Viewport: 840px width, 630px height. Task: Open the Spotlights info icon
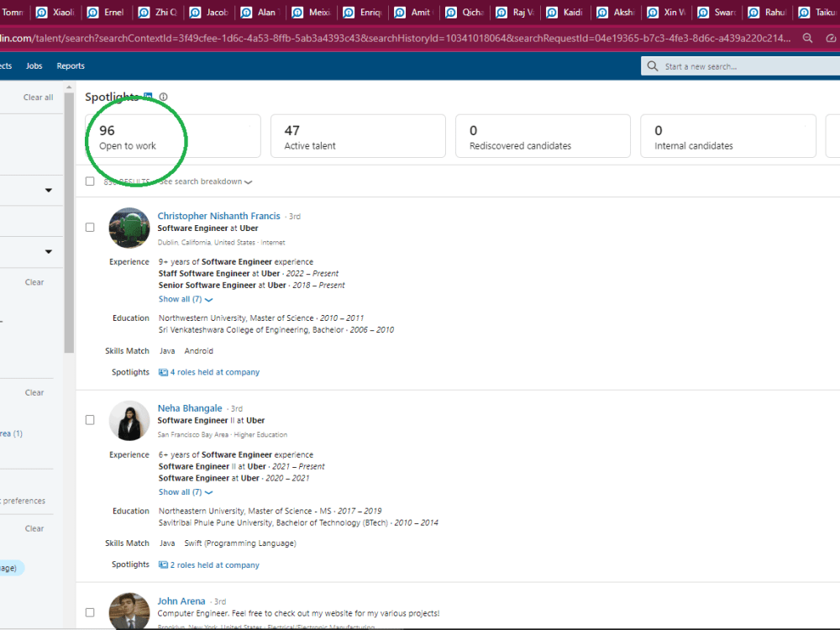pos(164,97)
